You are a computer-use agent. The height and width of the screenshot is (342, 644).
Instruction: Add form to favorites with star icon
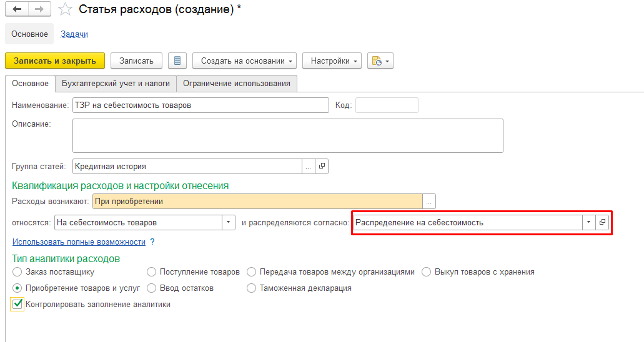(x=65, y=9)
